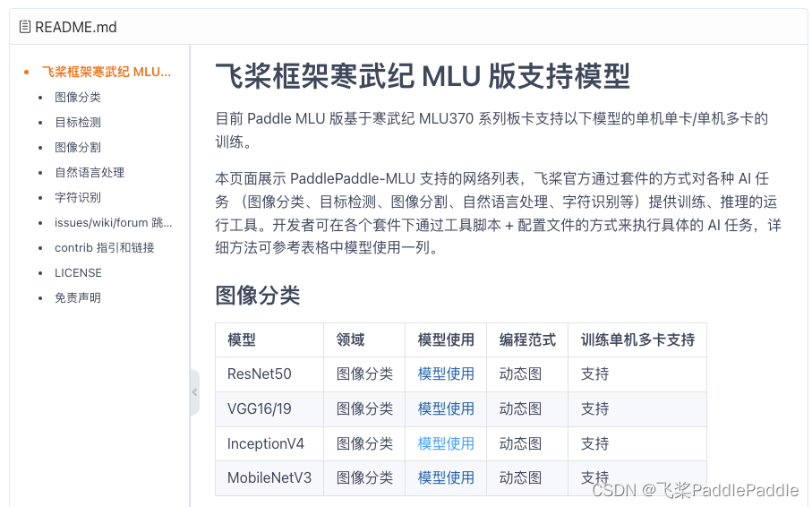Click 动态图 cell in InceptionV4 row
Image resolution: width=812 pixels, height=507 pixels.
click(527, 443)
